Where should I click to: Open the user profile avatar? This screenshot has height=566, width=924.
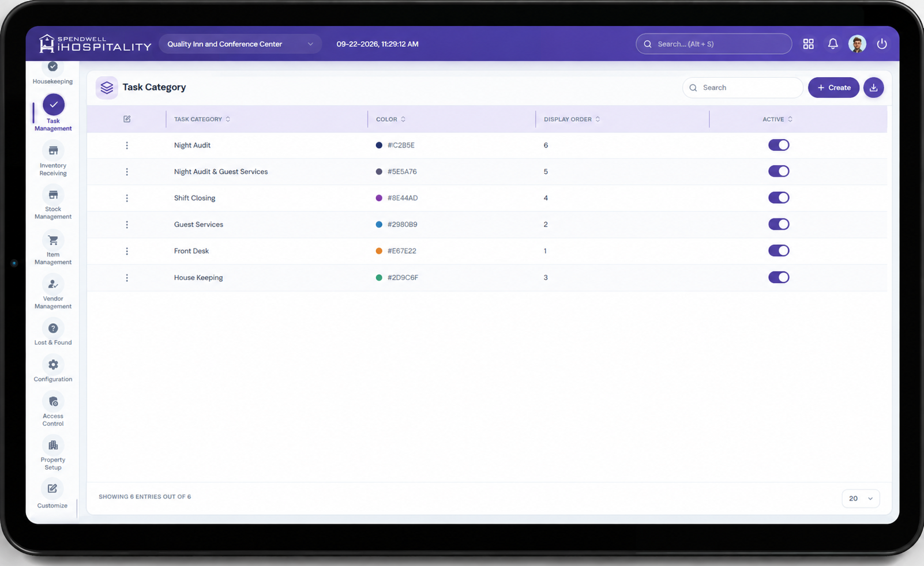(x=857, y=44)
